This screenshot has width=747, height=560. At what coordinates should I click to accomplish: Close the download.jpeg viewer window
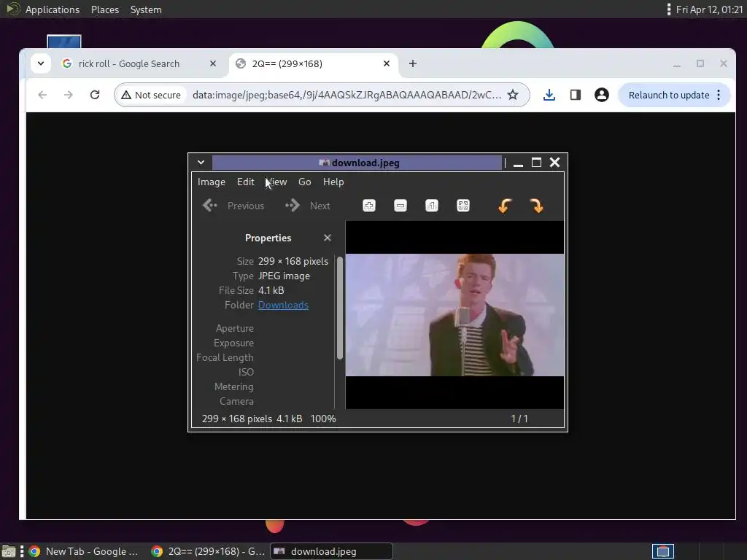[554, 163]
